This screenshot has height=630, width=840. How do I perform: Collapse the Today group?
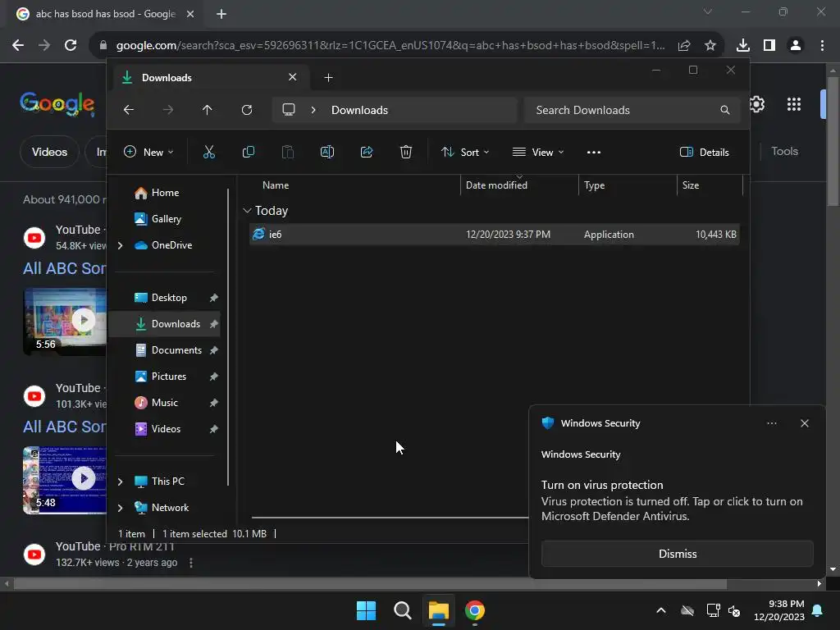[247, 211]
